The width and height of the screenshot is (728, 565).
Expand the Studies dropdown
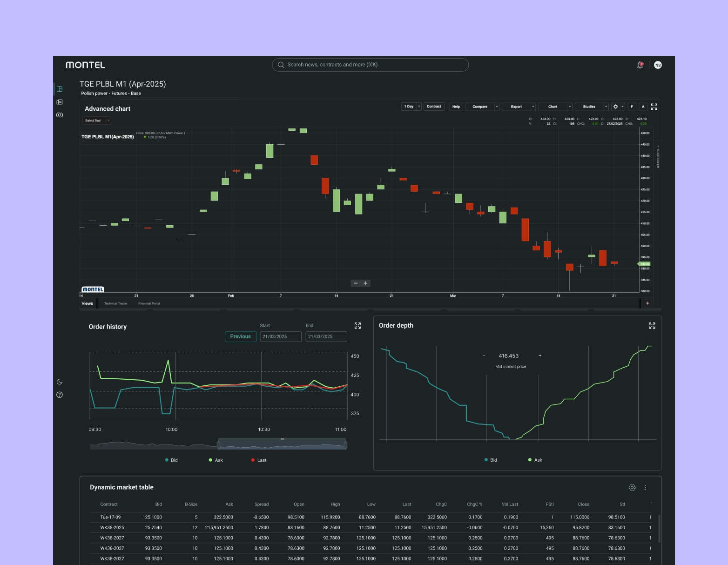click(592, 107)
